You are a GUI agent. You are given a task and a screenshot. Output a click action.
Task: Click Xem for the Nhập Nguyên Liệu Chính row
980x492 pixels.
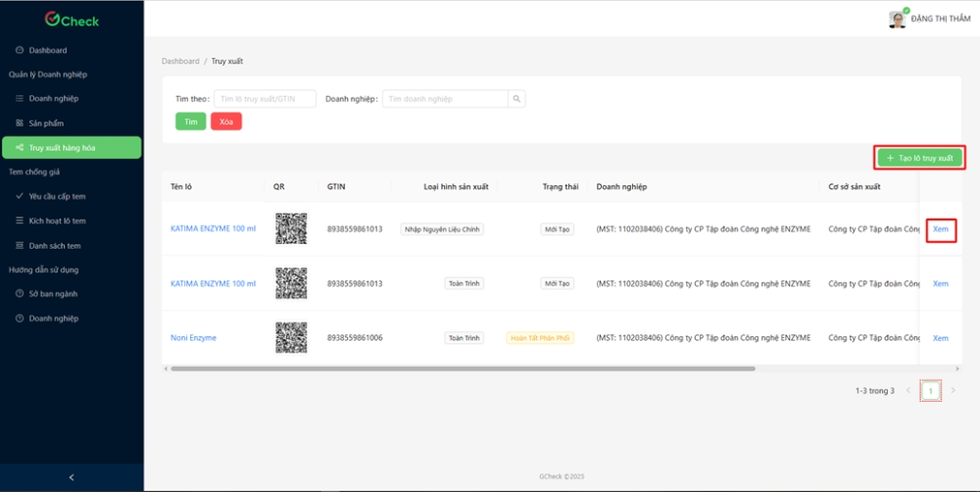pos(941,228)
